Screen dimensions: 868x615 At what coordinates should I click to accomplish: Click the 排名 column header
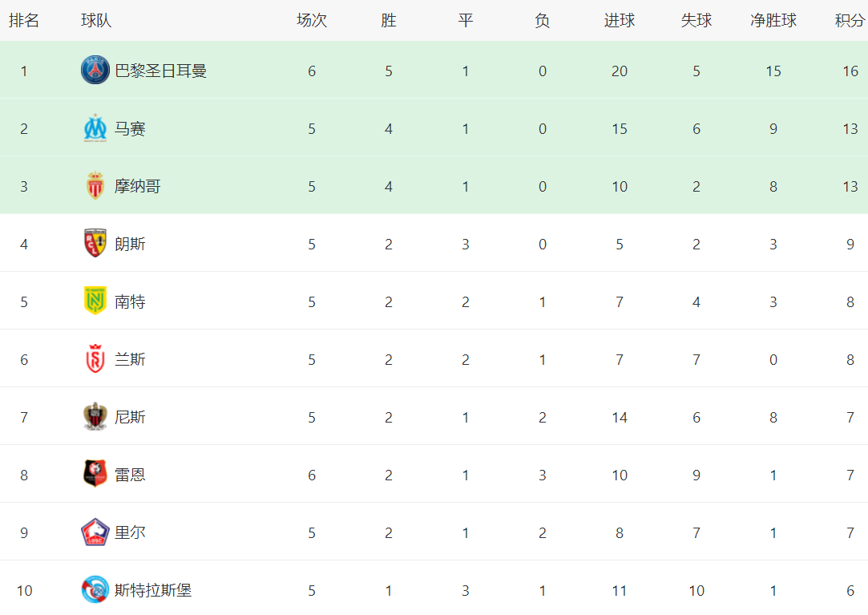tap(24, 21)
